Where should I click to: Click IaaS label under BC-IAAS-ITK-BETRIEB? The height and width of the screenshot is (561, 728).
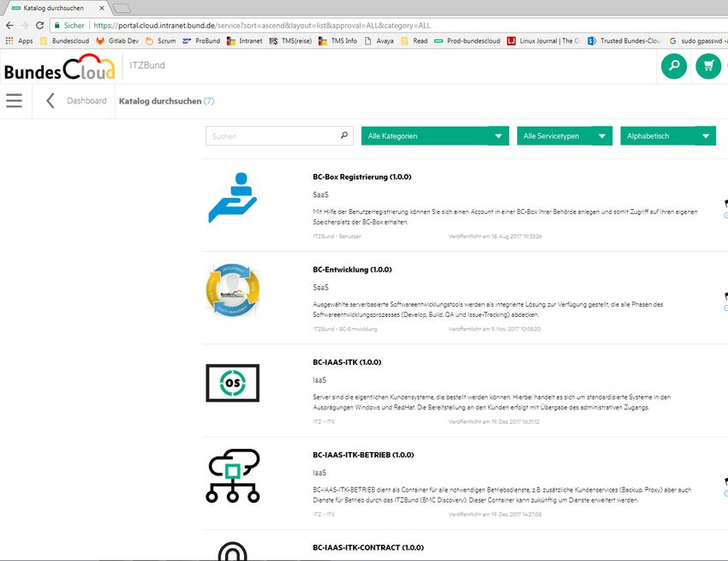(x=319, y=472)
